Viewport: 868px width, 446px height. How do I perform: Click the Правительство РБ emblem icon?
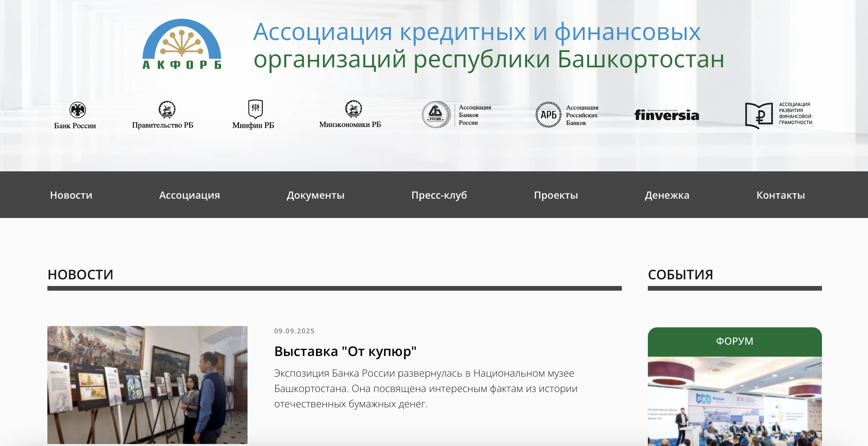pos(167,109)
